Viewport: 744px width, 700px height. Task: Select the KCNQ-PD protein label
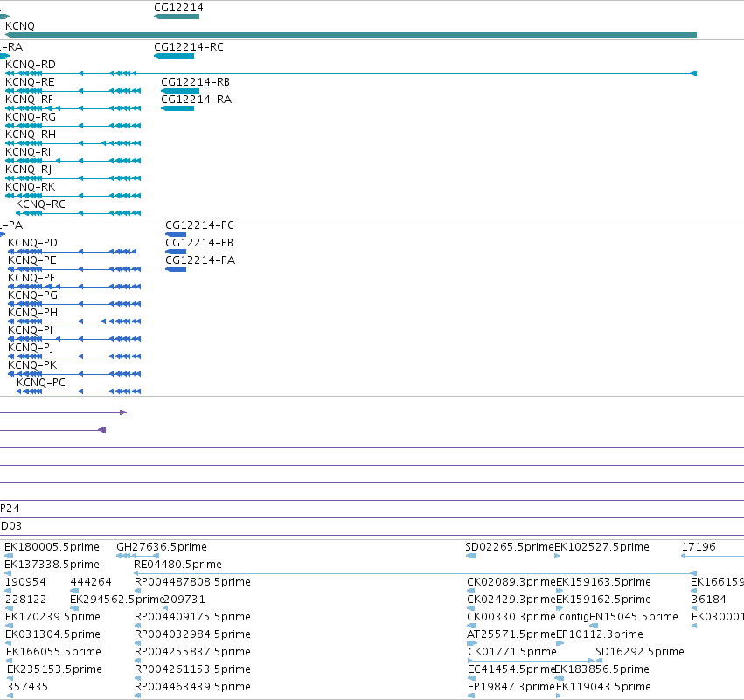pyautogui.click(x=32, y=243)
